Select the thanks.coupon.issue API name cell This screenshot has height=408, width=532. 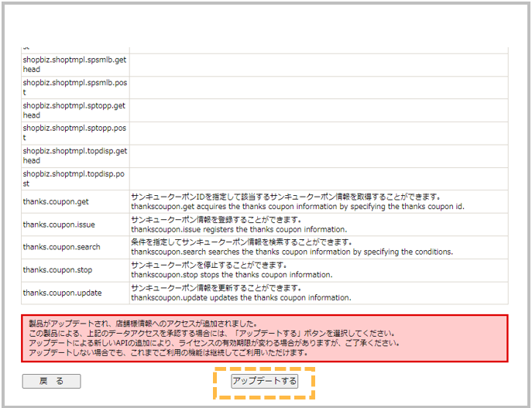[x=59, y=225]
